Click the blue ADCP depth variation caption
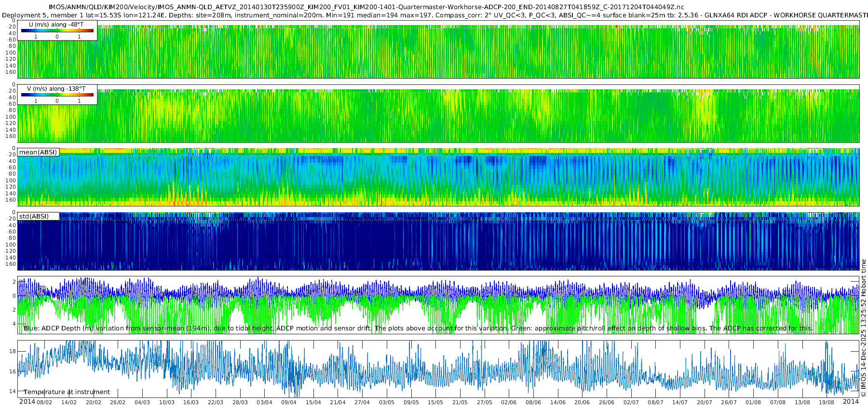 (x=418, y=328)
